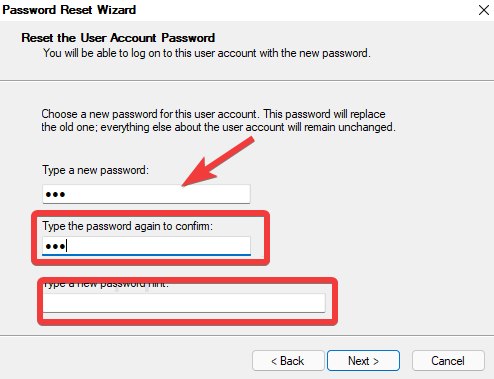Focus the confirm password input field

pos(146,246)
